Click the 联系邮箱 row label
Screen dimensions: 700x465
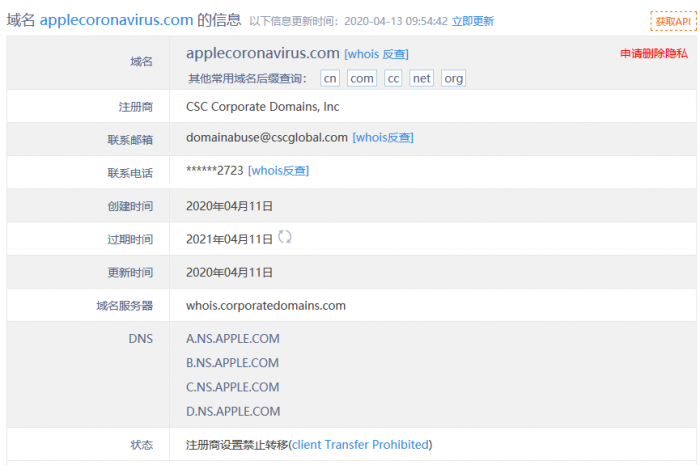130,140
